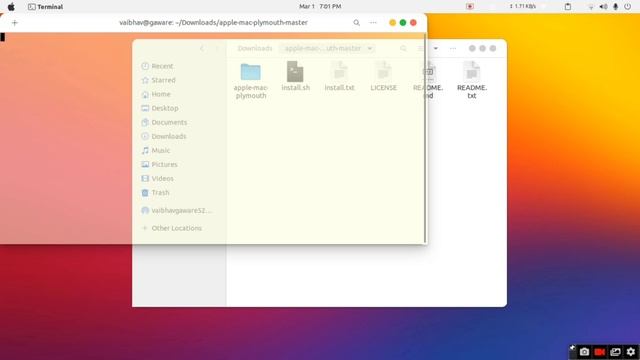Screen dimensions: 640x360
Task: Select the install.txt file
Action: point(340,72)
